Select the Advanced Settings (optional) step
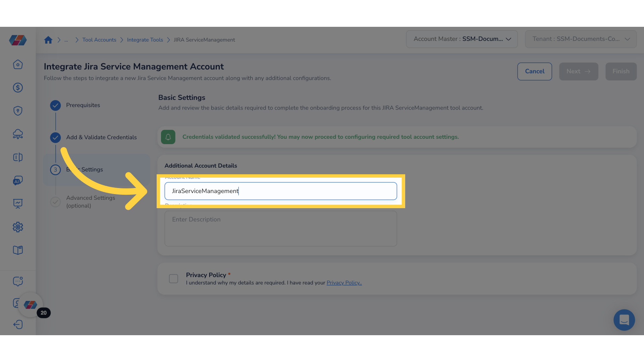Image resolution: width=644 pixels, height=362 pixels. 91,202
